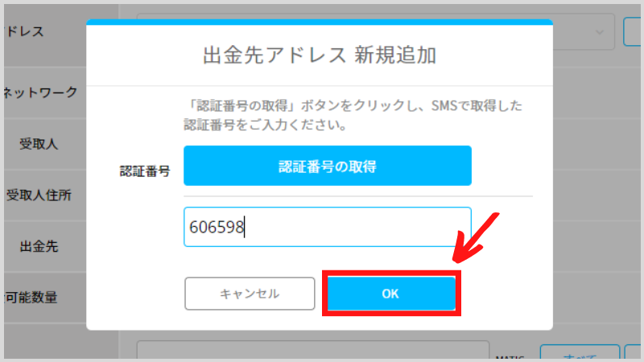
Task: Click the 出金先アドレス 新規追加 dialog title
Action: click(320, 55)
